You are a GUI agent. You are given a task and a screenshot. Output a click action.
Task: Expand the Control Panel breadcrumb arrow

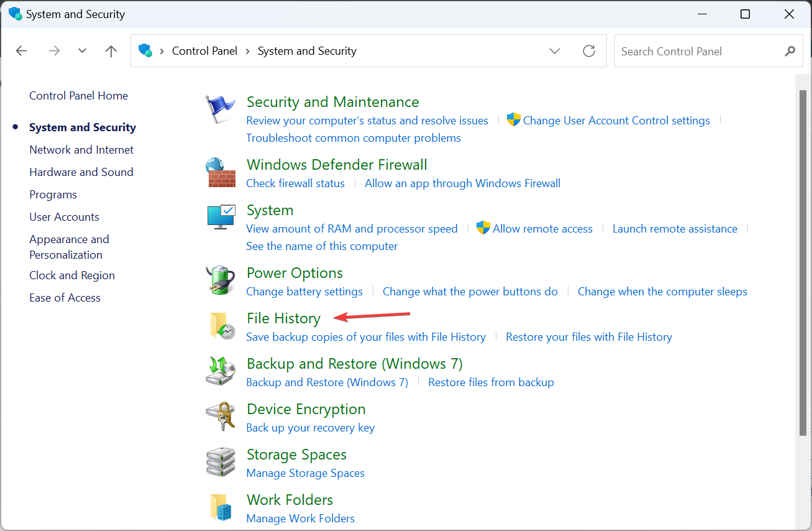point(247,51)
